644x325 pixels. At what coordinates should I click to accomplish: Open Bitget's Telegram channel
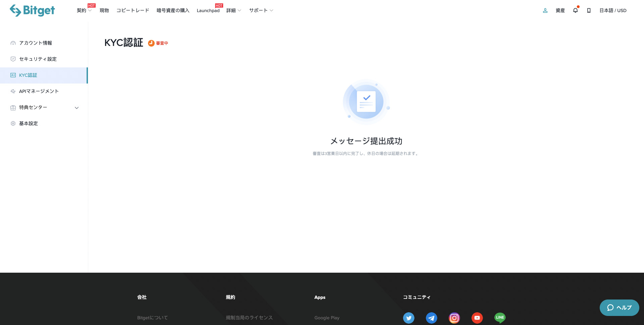432,318
